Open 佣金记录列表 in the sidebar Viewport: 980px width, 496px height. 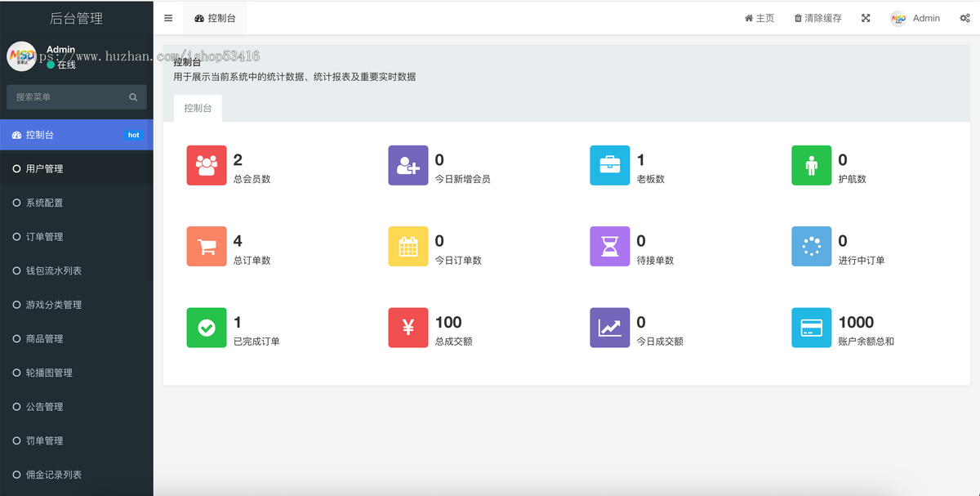tap(77, 475)
